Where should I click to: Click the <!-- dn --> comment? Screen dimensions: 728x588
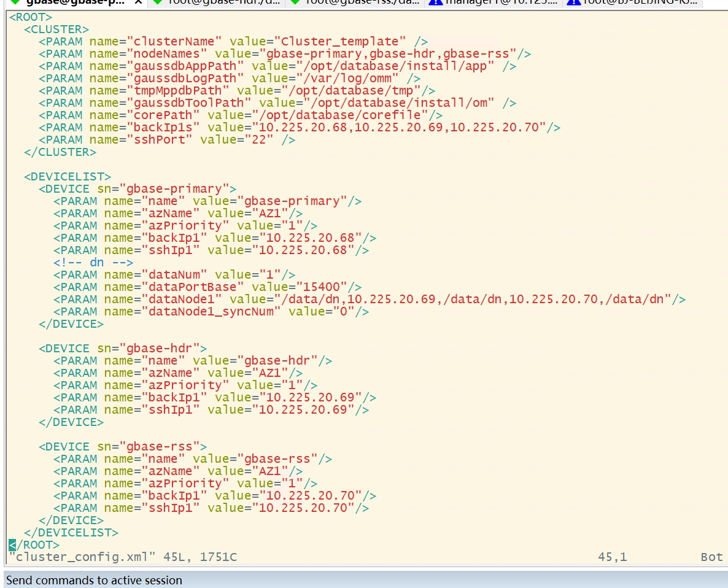[93, 262]
